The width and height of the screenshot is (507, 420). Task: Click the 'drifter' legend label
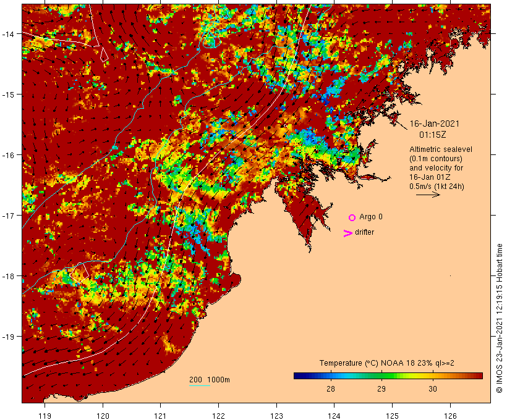(364, 232)
